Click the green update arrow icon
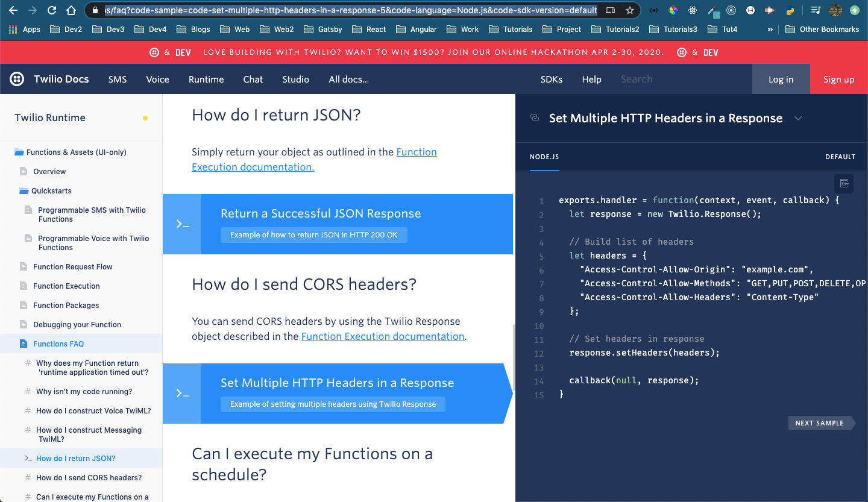Image resolution: width=868 pixels, height=502 pixels. [854, 10]
